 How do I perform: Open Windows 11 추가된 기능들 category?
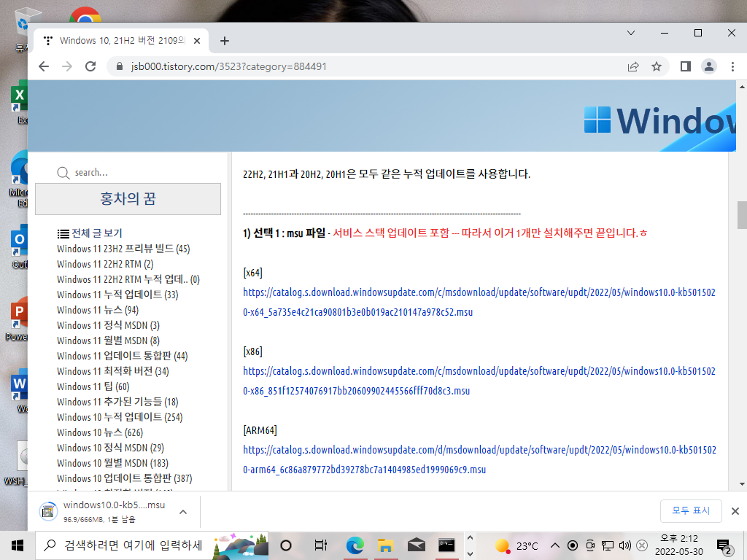[x=117, y=402]
